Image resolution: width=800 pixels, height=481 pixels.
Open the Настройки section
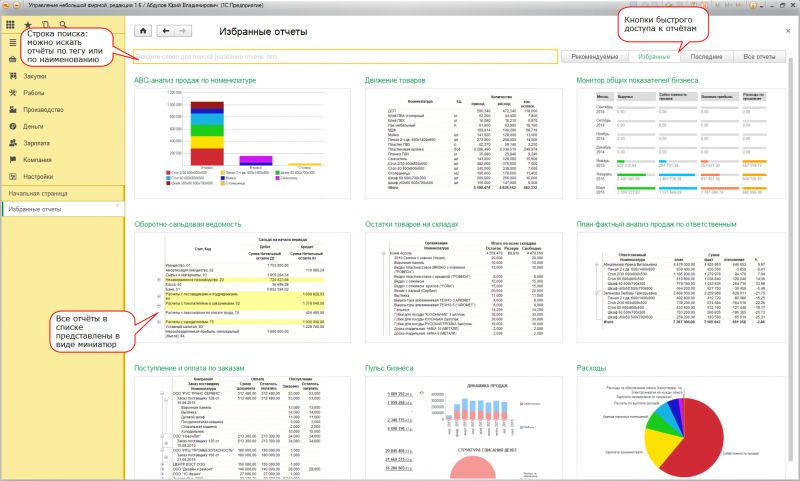pos(38,176)
